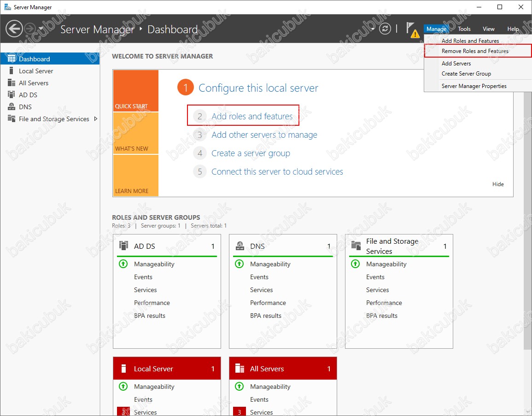The width and height of the screenshot is (532, 416).
Task: Select the WHAT'S NEW tile
Action: coord(136,133)
